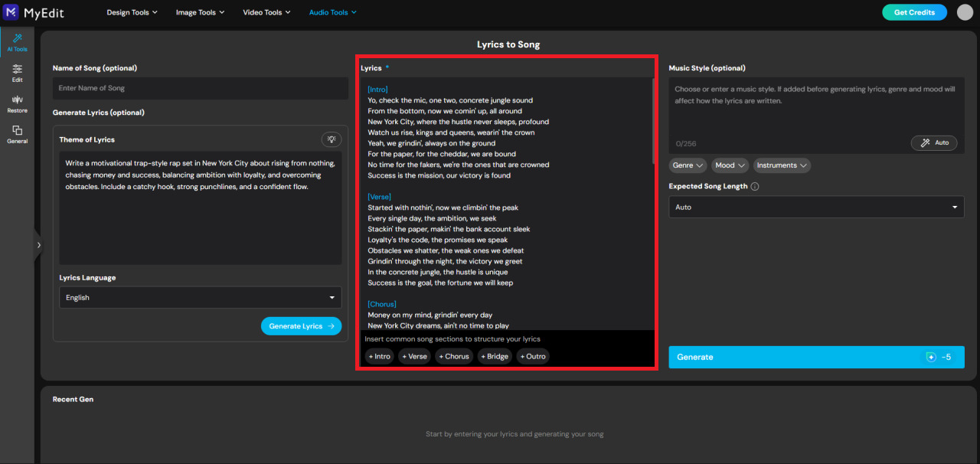Click the Get Credits button
This screenshot has height=464, width=980.
(x=914, y=11)
